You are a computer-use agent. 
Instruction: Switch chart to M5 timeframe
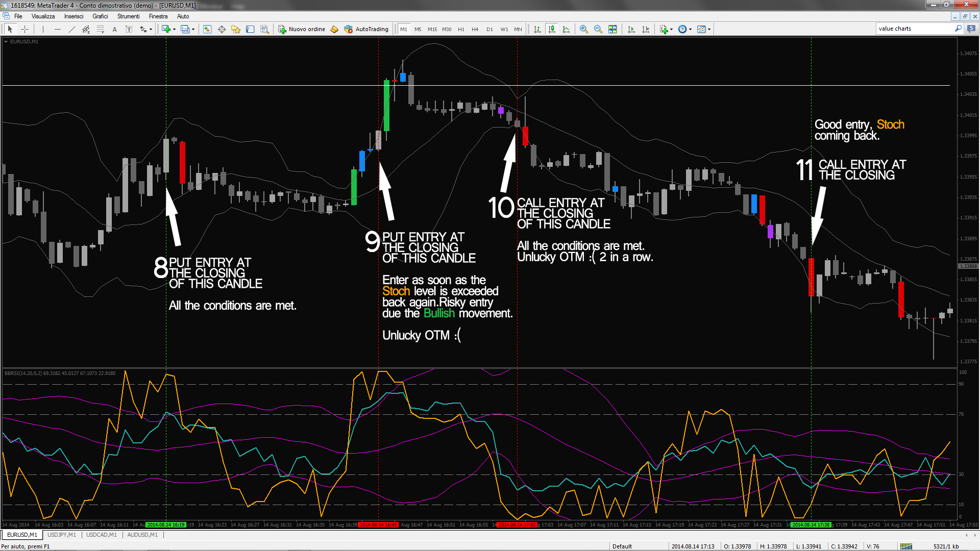coord(418,29)
